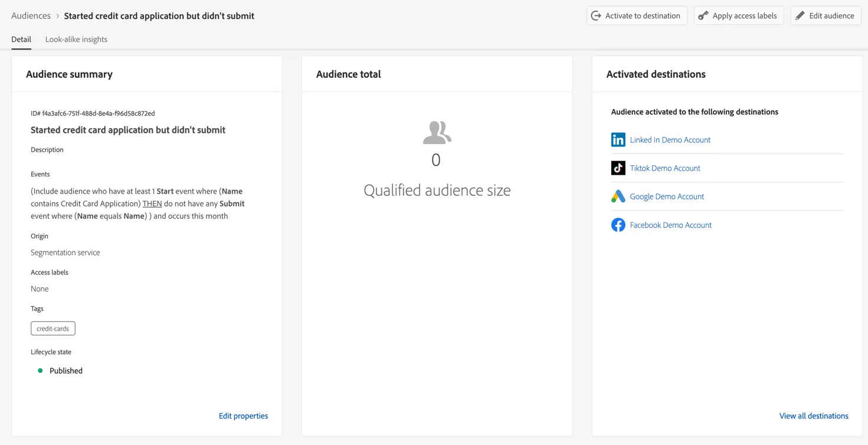Click the Audience total heading
868x445 pixels.
pyautogui.click(x=348, y=74)
